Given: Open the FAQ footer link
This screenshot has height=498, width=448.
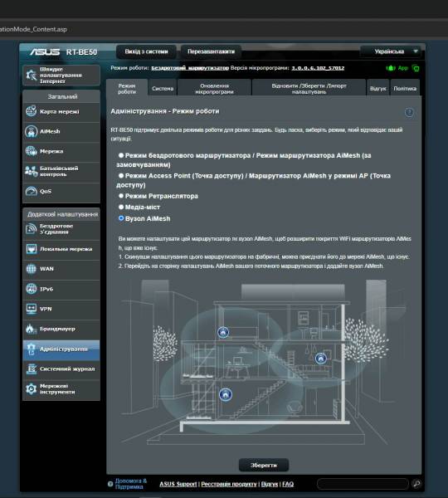Looking at the screenshot, I should point(288,484).
